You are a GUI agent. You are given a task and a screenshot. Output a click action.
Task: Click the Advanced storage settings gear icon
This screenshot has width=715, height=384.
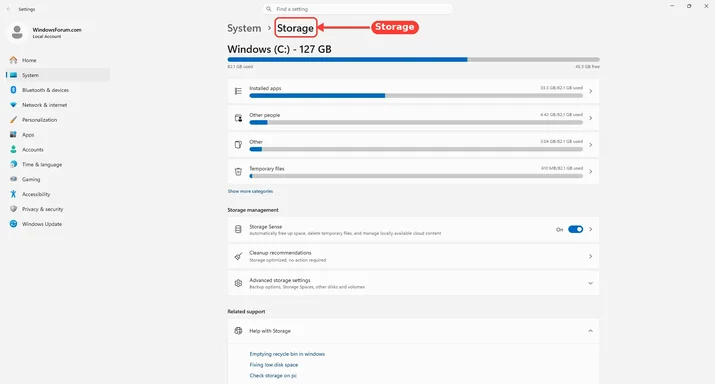(238, 283)
